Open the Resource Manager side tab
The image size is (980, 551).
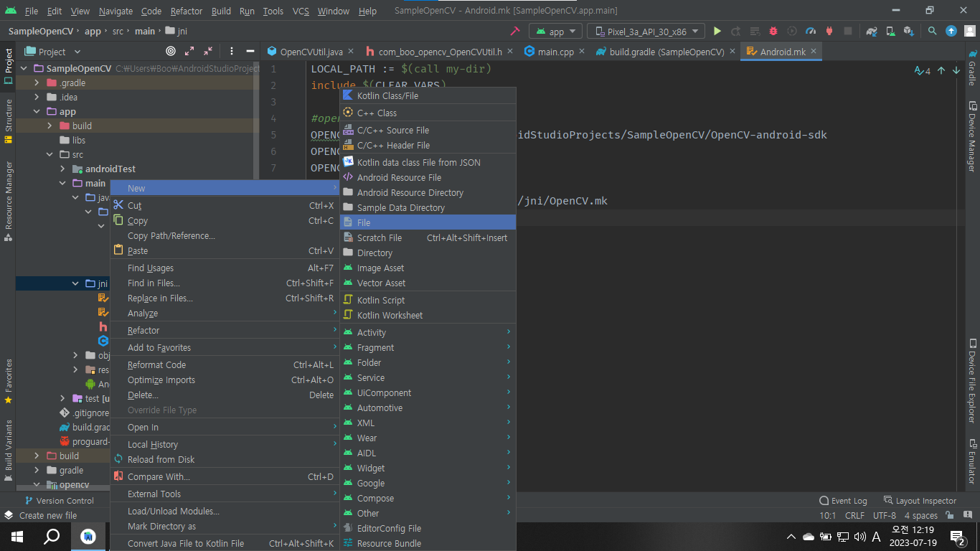(x=8, y=201)
